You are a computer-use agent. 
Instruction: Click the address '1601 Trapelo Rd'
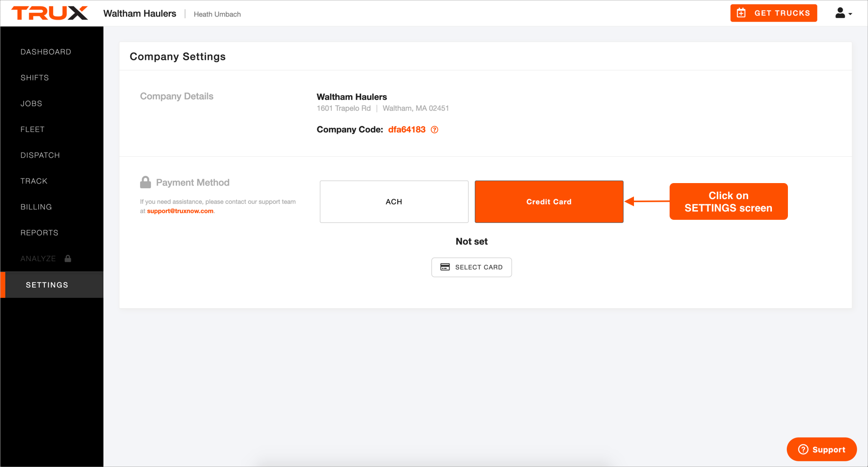(x=344, y=108)
